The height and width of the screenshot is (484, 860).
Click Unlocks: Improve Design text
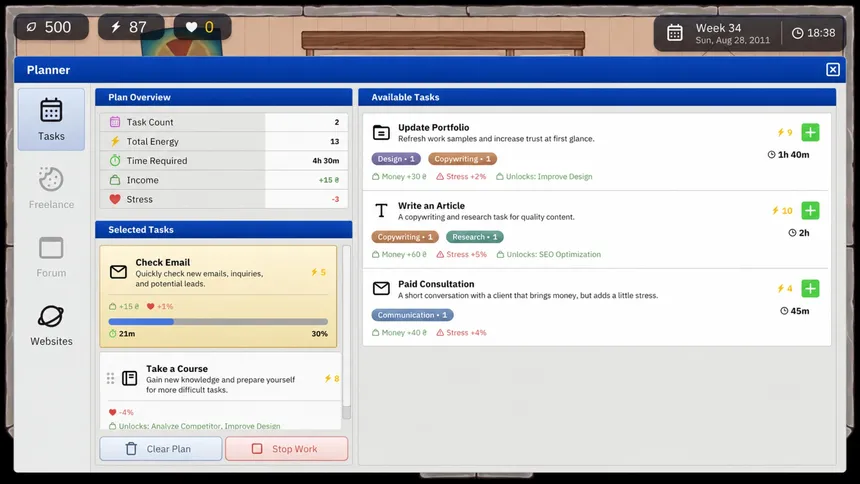[x=549, y=176]
